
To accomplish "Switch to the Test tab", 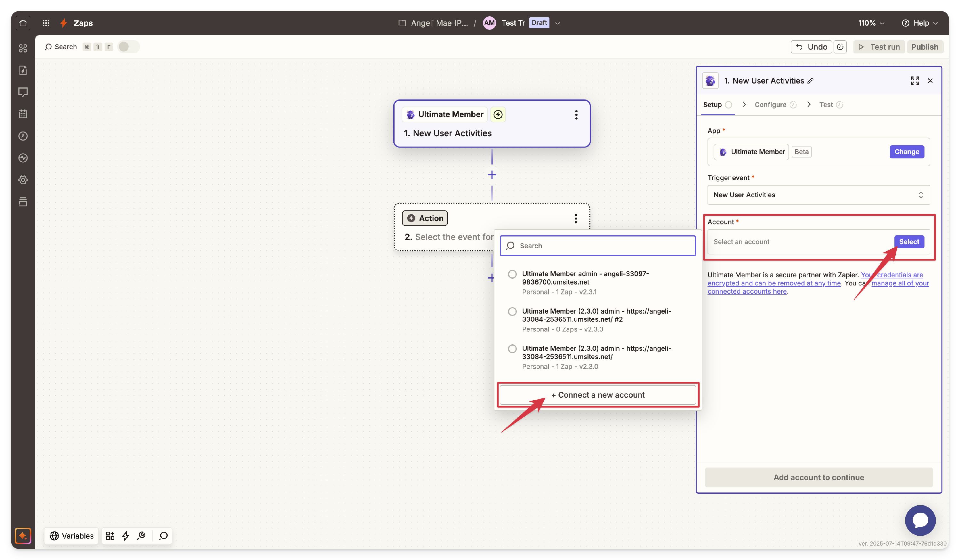I will pos(831,104).
